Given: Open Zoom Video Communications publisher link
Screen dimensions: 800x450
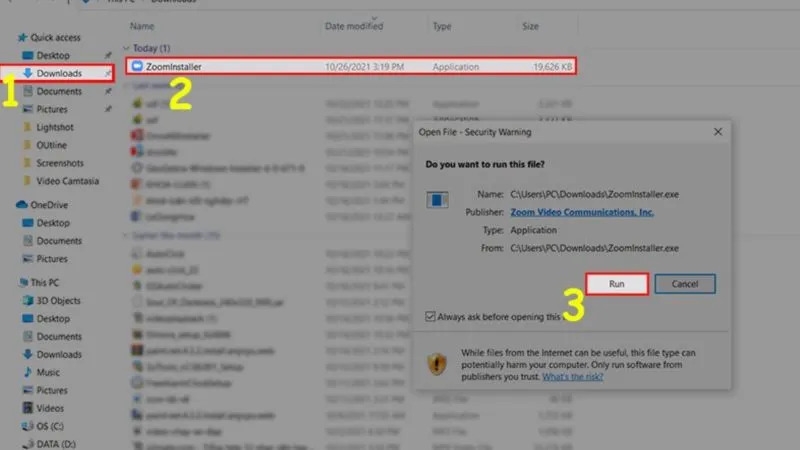Looking at the screenshot, I should (x=582, y=212).
